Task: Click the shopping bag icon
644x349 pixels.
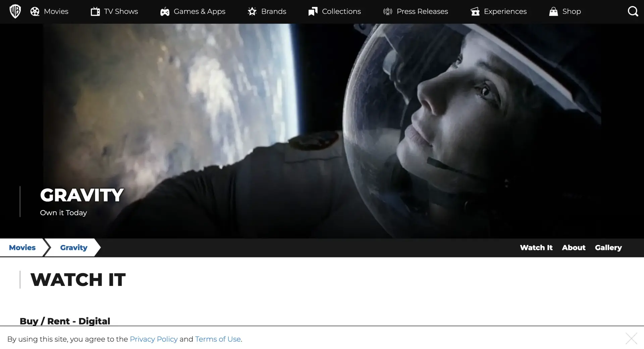Action: pyautogui.click(x=553, y=12)
